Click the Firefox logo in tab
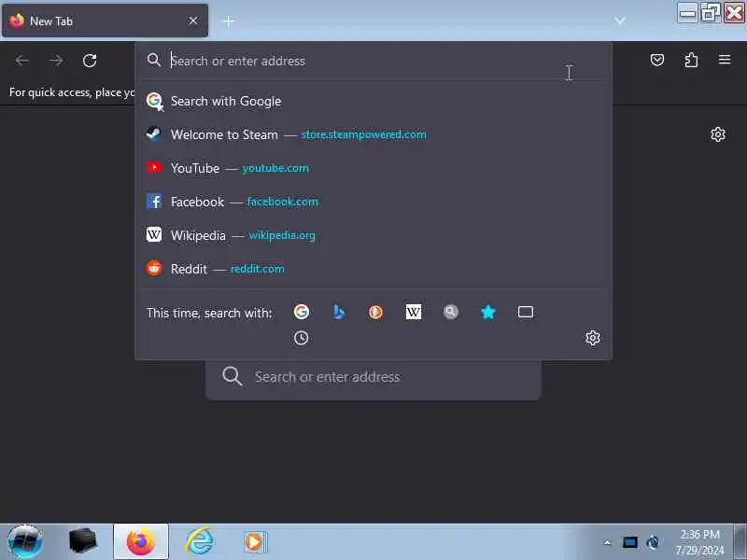This screenshot has height=560, width=747. 17,21
